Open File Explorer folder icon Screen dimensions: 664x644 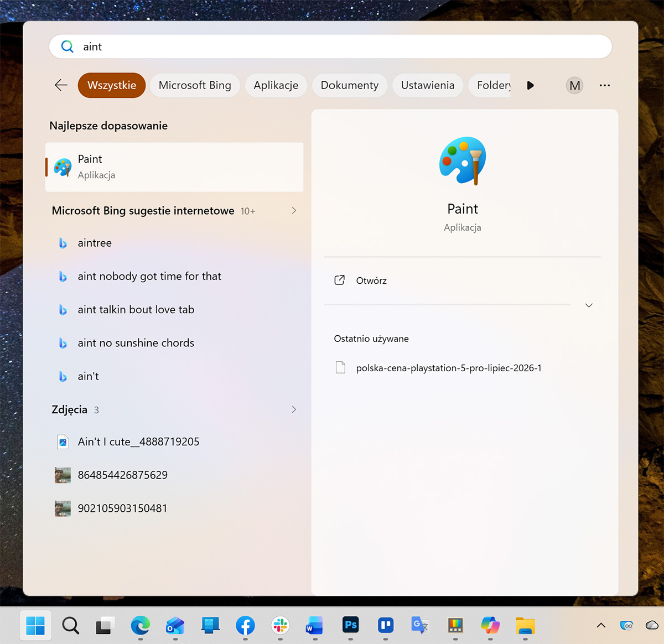525,625
